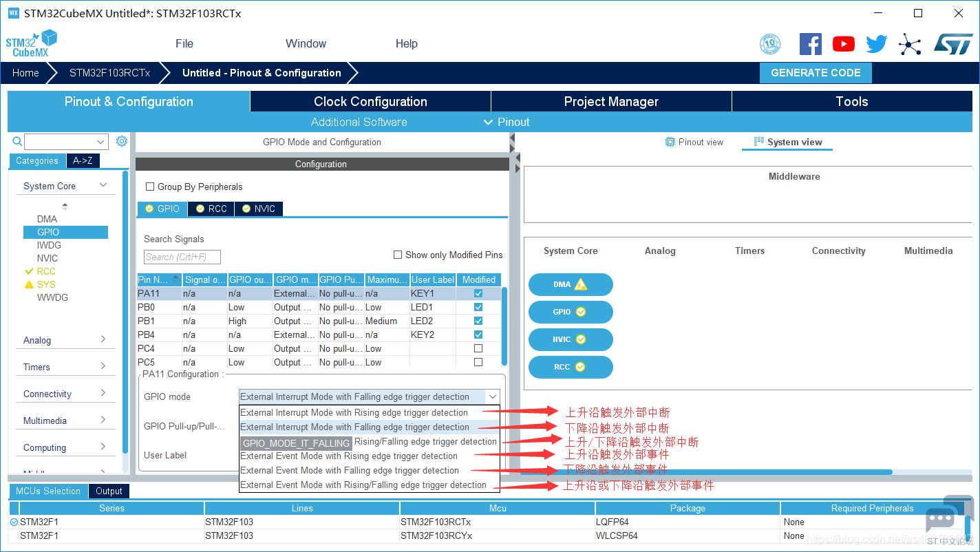Switch to Clock Configuration tab
Viewport: 980px width, 552px height.
(370, 101)
